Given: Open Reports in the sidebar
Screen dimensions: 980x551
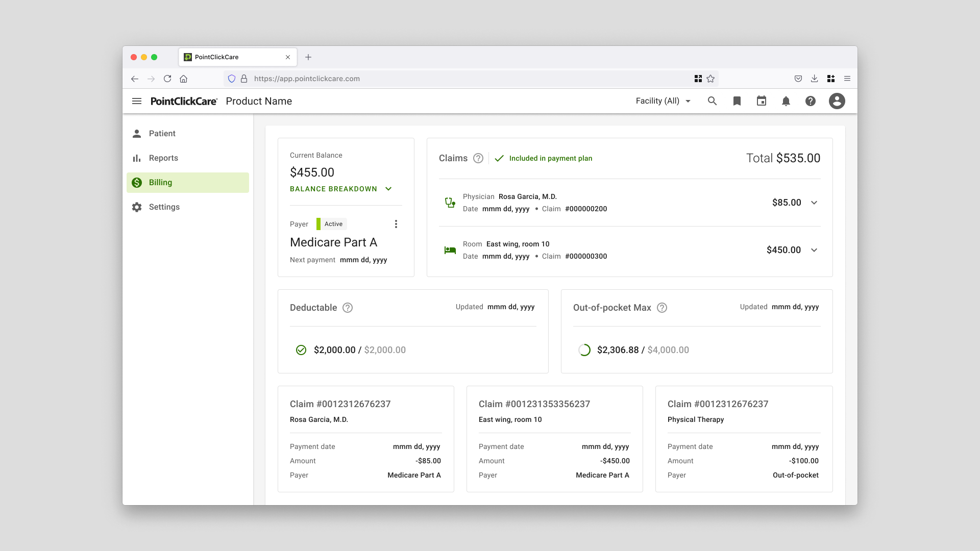Looking at the screenshot, I should click(x=163, y=158).
